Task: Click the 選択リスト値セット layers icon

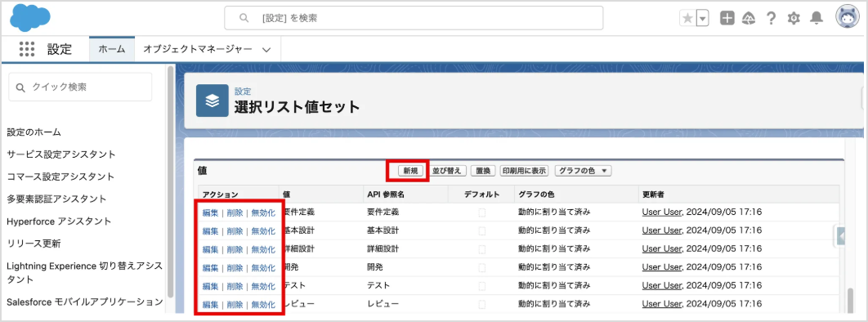Action: [212, 101]
